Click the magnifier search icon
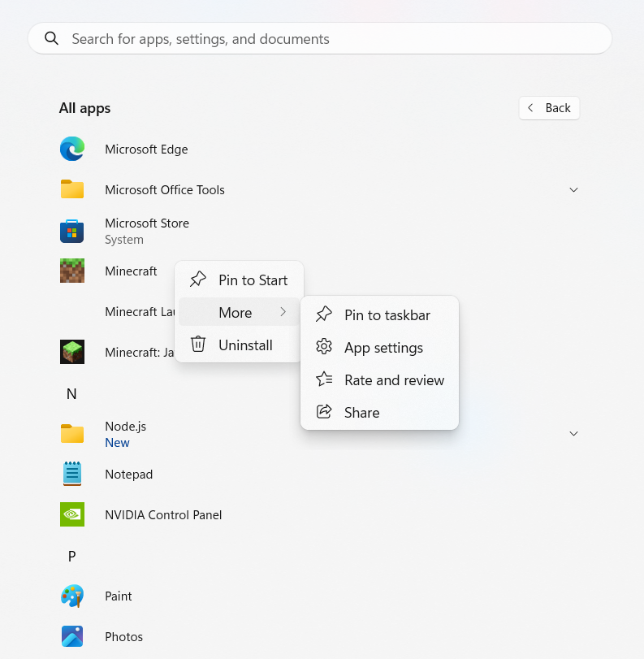Image resolution: width=644 pixels, height=659 pixels. coord(51,38)
